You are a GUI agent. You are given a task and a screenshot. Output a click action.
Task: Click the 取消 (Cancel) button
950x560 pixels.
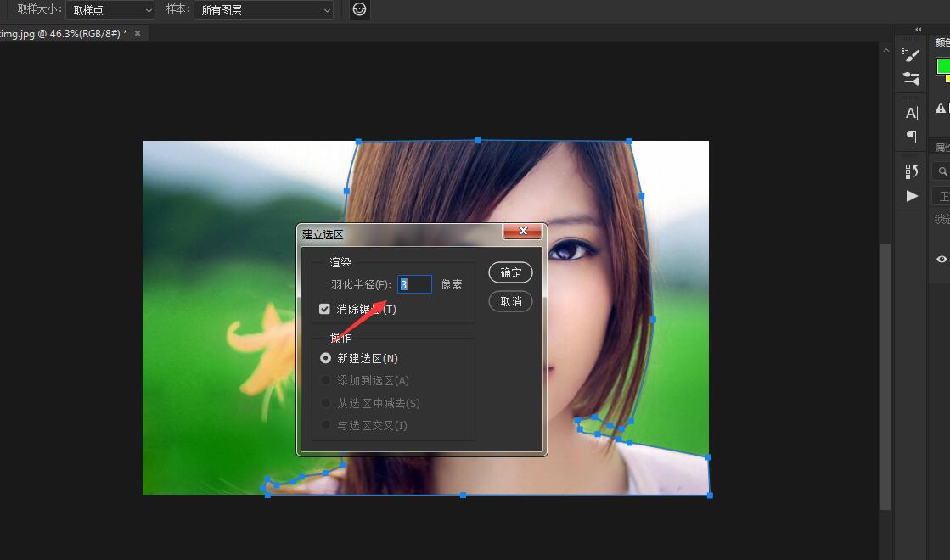coord(511,301)
